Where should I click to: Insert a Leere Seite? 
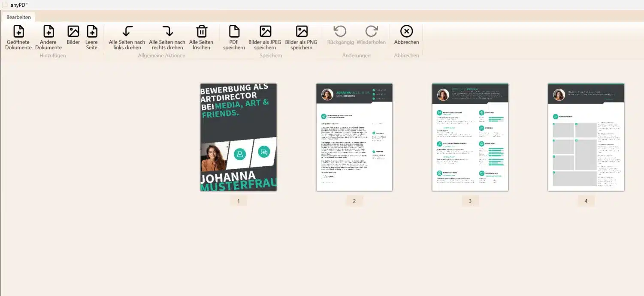tap(92, 32)
